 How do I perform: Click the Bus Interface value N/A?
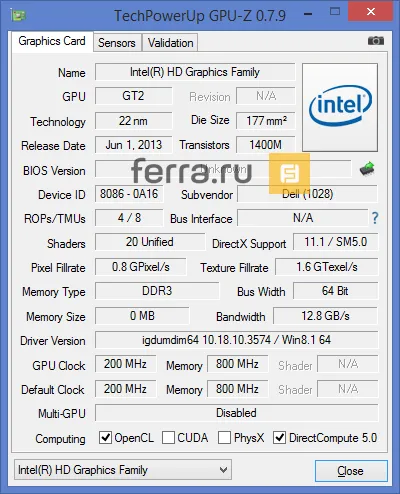tap(303, 218)
